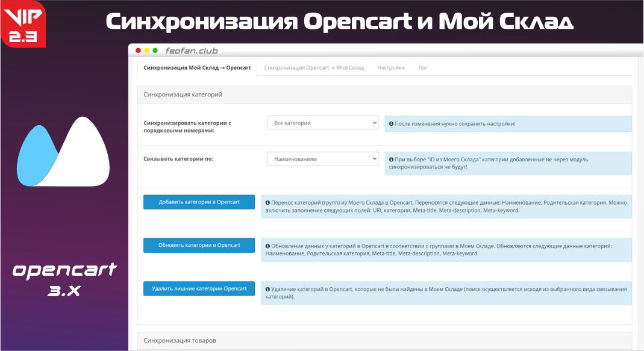Click the info icon in the 'ID из Моего Склада' note
The width and height of the screenshot is (644, 351).
[x=391, y=160]
